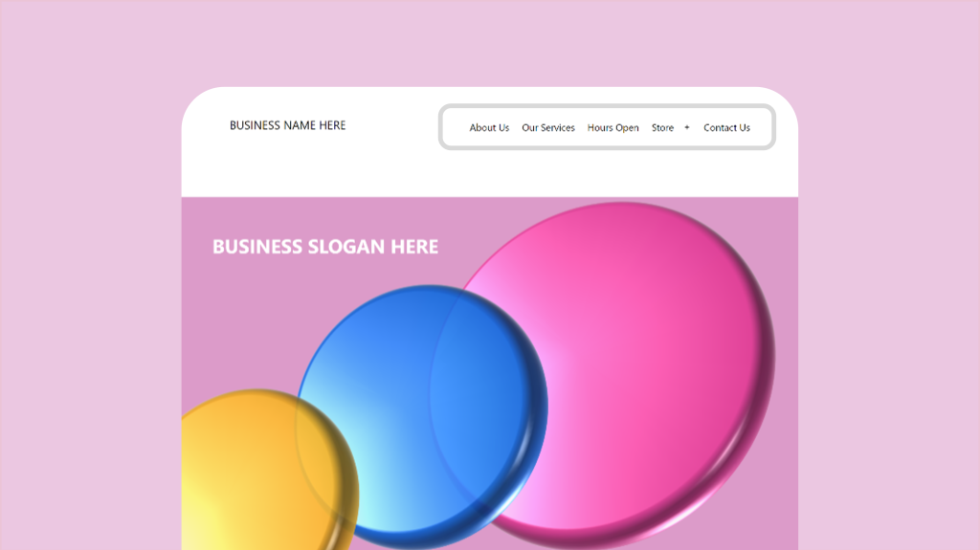This screenshot has width=980, height=550.
Task: Open the About Us menu item
Action: point(489,127)
